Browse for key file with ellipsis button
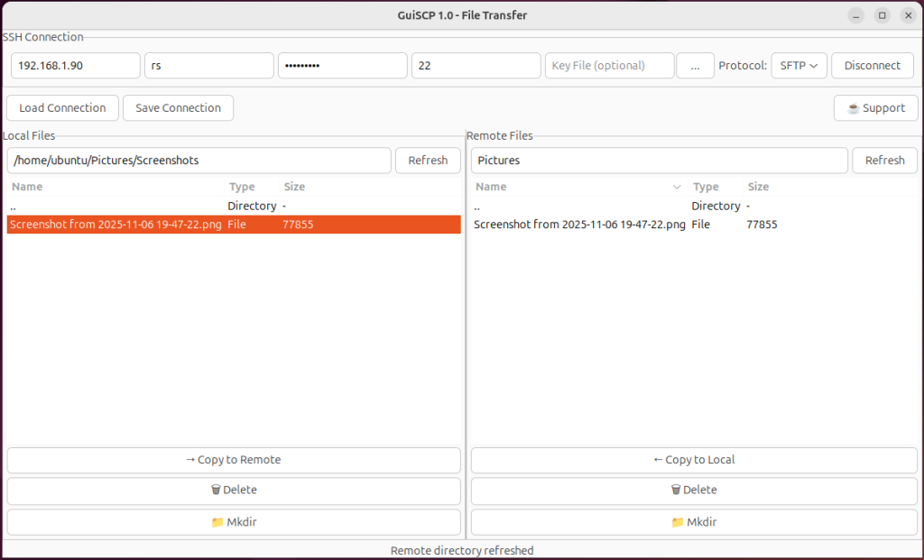 tap(695, 66)
